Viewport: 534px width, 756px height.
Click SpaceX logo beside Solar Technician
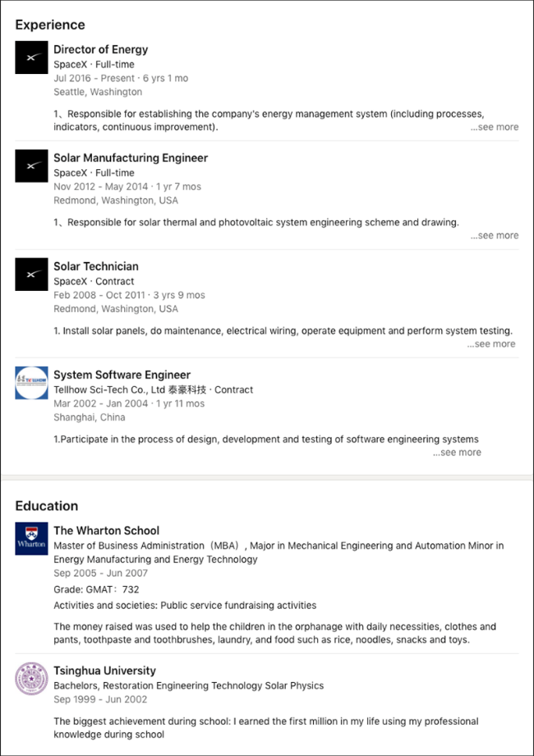coord(31,274)
